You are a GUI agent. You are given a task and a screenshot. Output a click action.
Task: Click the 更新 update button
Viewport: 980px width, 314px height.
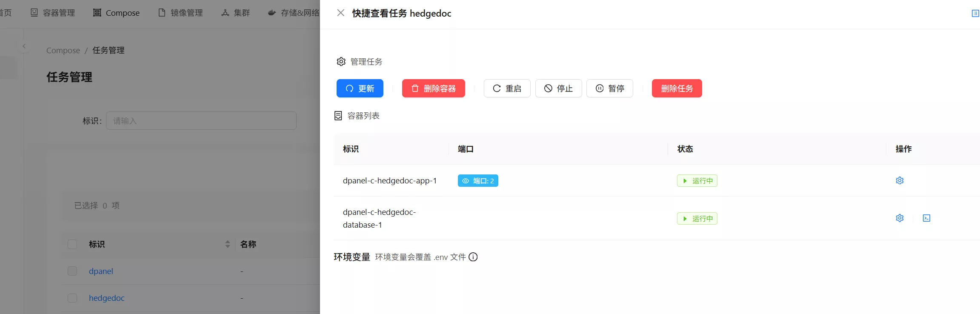coord(360,88)
